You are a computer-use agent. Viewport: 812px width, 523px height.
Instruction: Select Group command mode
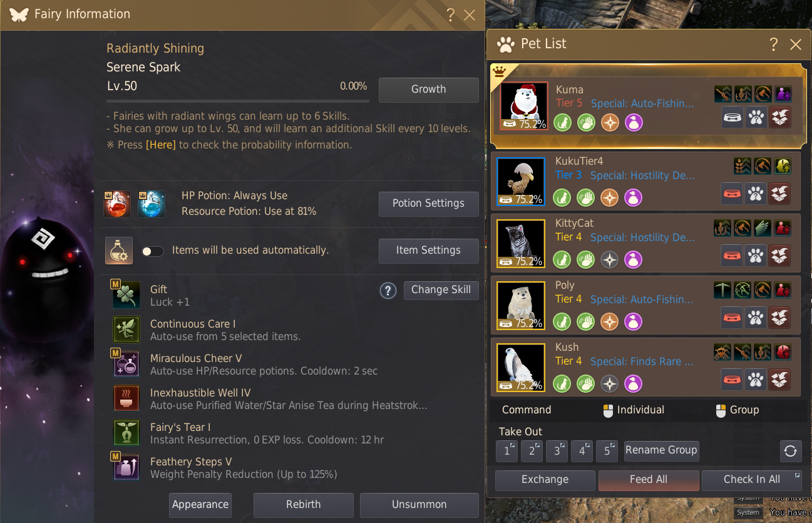[x=737, y=410]
